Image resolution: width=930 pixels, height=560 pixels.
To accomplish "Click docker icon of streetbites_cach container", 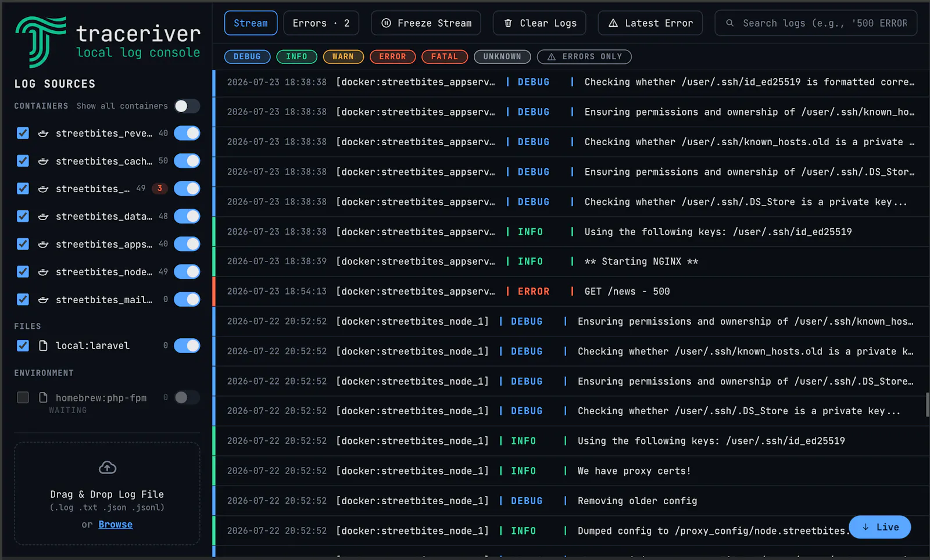I will pyautogui.click(x=43, y=161).
